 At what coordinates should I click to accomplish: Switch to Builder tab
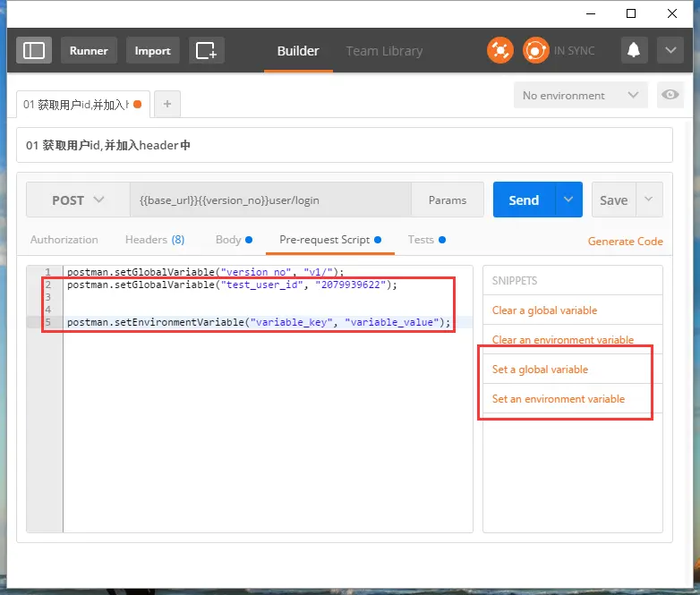[x=298, y=51]
